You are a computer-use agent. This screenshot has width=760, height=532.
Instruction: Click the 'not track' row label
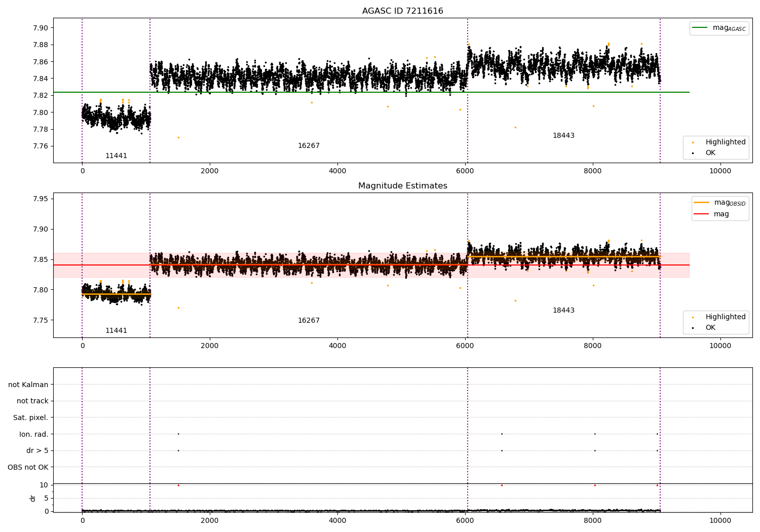point(32,401)
